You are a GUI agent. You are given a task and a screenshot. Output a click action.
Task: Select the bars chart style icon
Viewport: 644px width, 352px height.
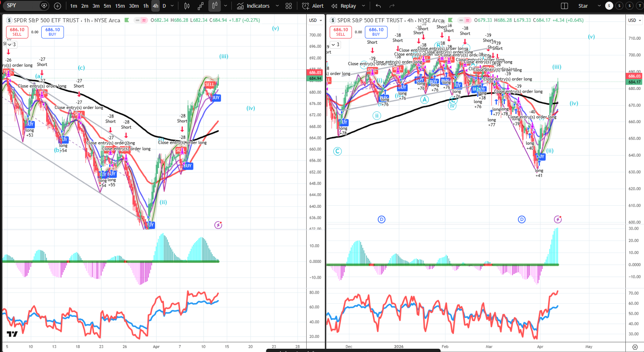point(187,6)
